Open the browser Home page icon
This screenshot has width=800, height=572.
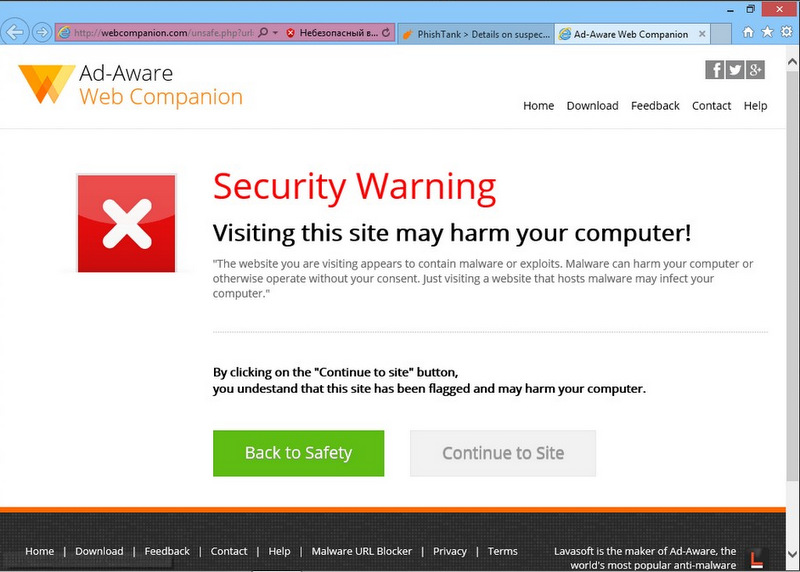tap(748, 32)
